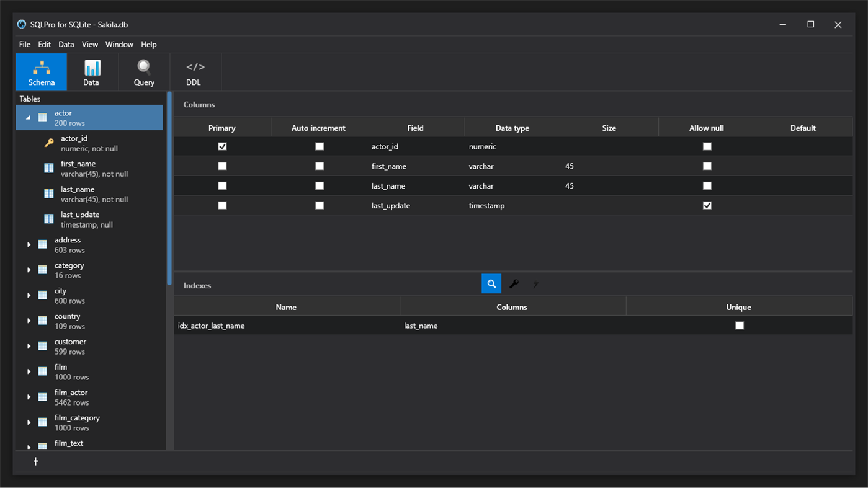Switch to the Data view
This screenshot has width=868, height=488.
point(92,72)
